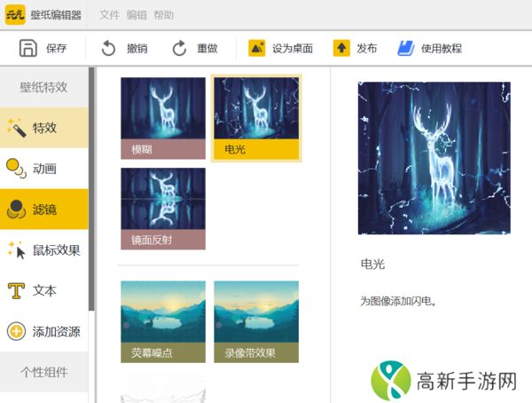Click the large 电光 deer preview image

[x=434, y=158]
